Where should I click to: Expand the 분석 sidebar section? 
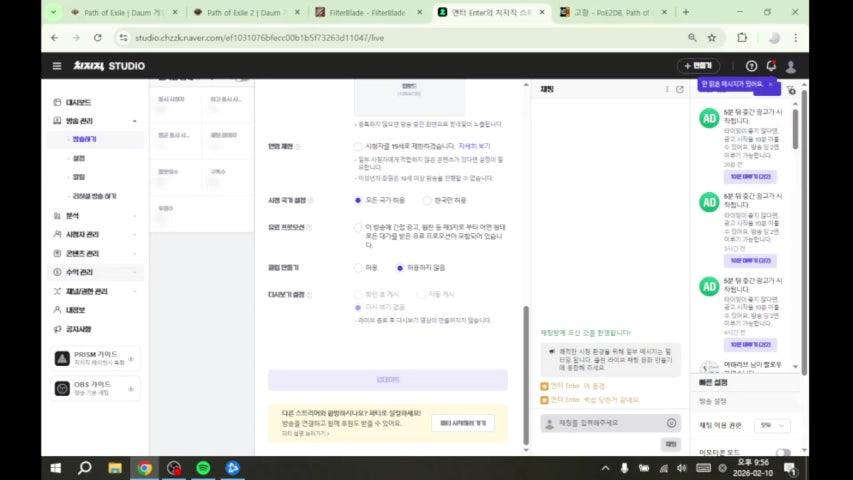pyautogui.click(x=134, y=216)
